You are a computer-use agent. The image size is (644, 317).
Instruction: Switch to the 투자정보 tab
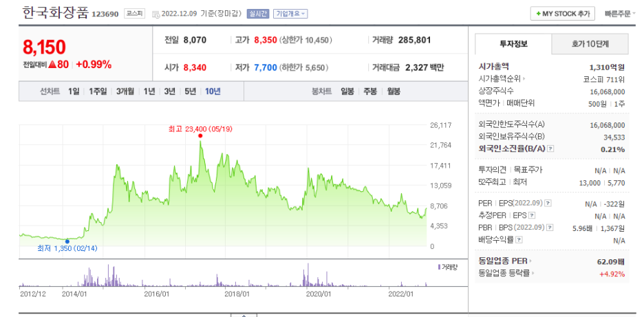513,44
